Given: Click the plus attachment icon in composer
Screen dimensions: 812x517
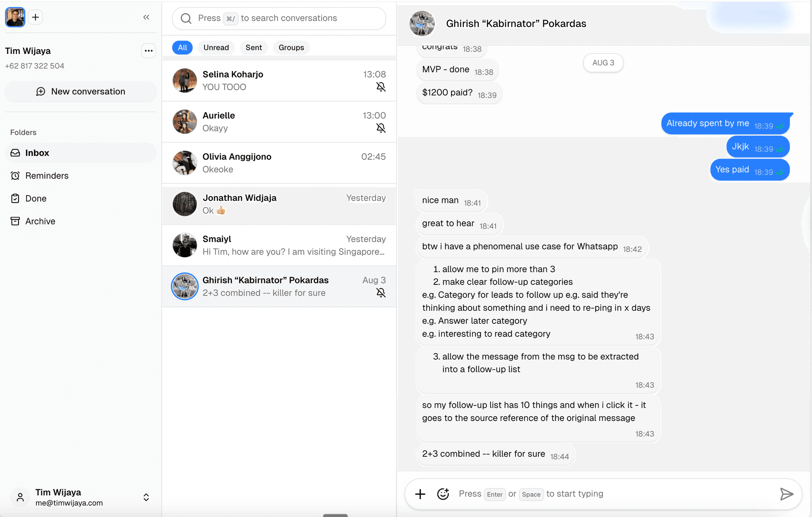Looking at the screenshot, I should (420, 494).
